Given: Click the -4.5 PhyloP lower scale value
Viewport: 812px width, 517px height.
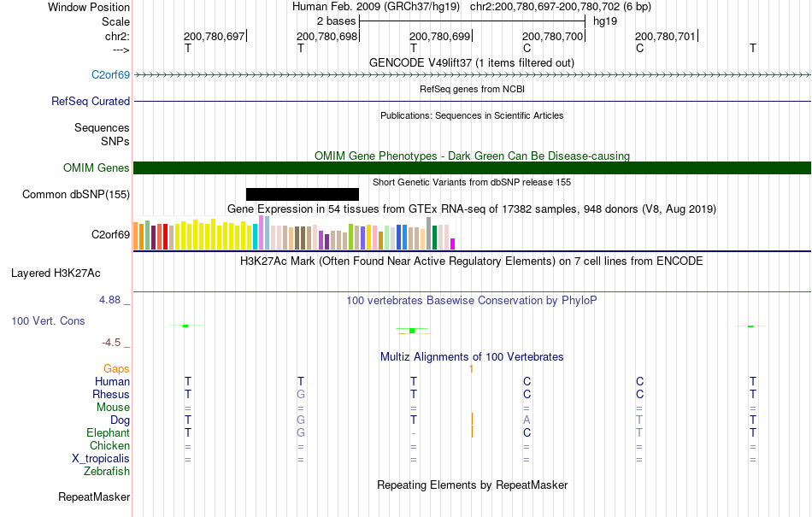Looking at the screenshot, I should 111,343.
